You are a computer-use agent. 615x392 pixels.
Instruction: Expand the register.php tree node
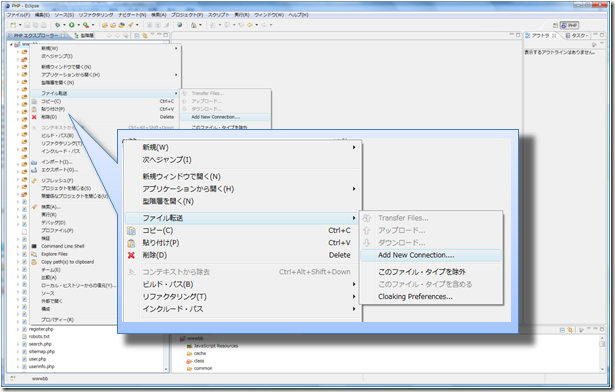tap(18, 329)
